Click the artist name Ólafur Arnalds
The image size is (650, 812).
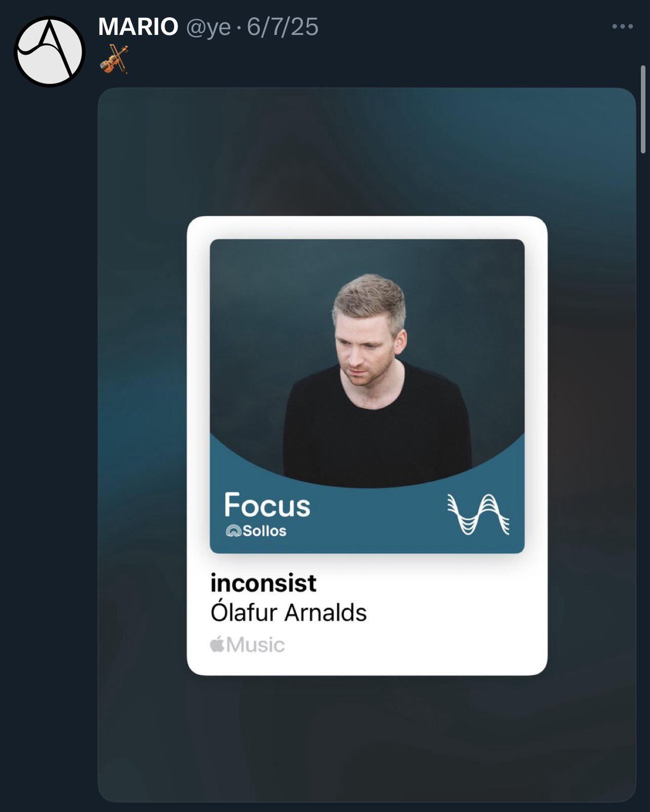coord(289,613)
